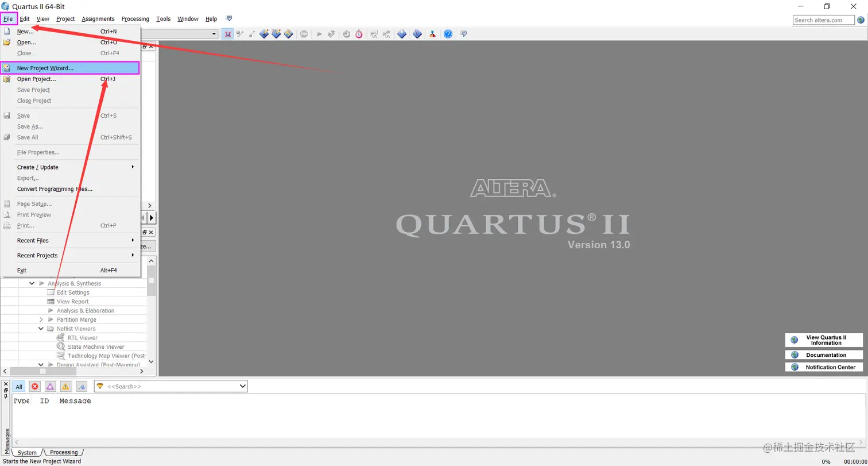This screenshot has height=466, width=868.
Task: Click the Netlist Viewers folder icon
Action: 51,329
